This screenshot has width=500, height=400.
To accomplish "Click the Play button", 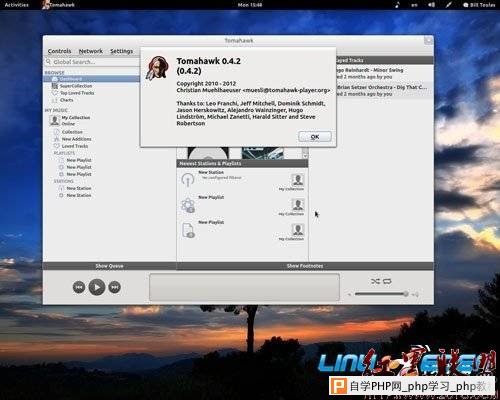I will (97, 287).
